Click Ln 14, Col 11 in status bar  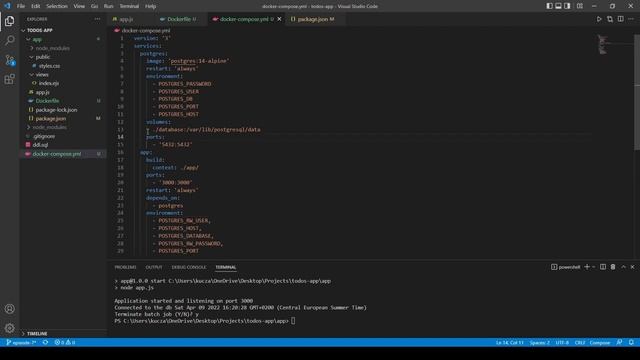(x=510, y=342)
